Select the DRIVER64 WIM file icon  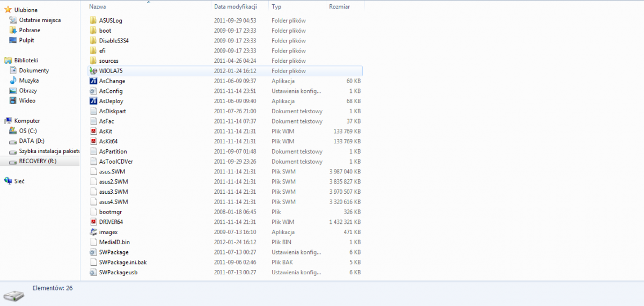coord(93,222)
